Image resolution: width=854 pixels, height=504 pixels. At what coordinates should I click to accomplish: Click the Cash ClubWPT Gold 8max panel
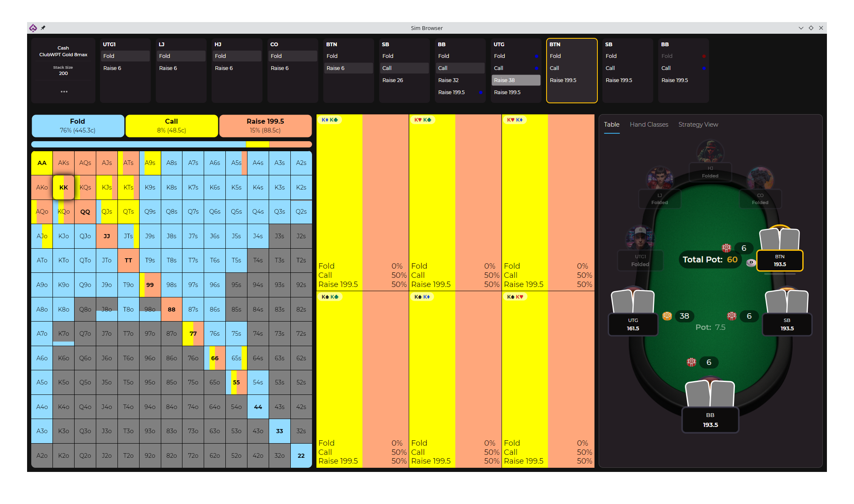[63, 51]
